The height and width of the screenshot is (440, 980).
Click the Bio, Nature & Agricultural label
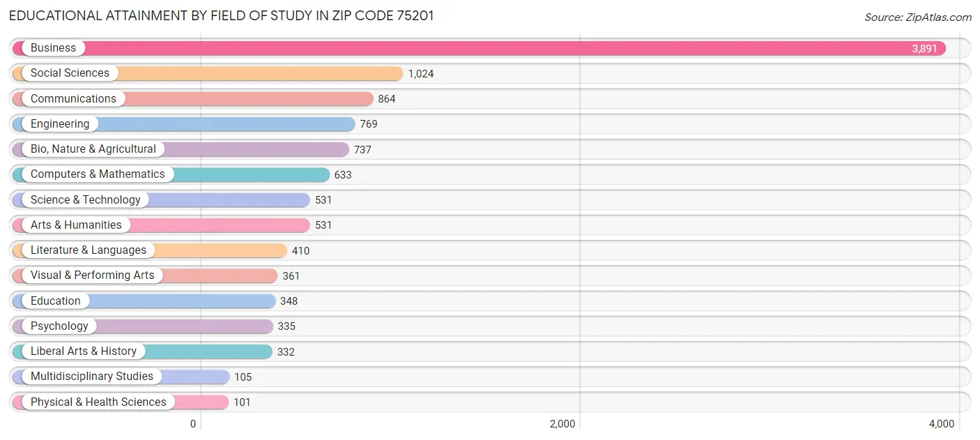pos(93,149)
